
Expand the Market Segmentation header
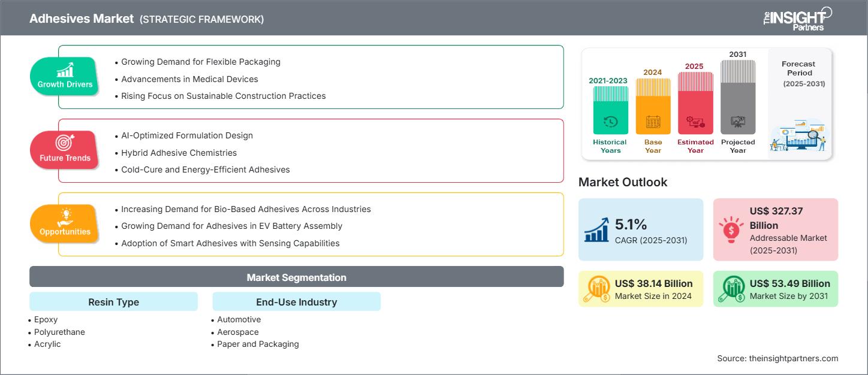click(296, 277)
